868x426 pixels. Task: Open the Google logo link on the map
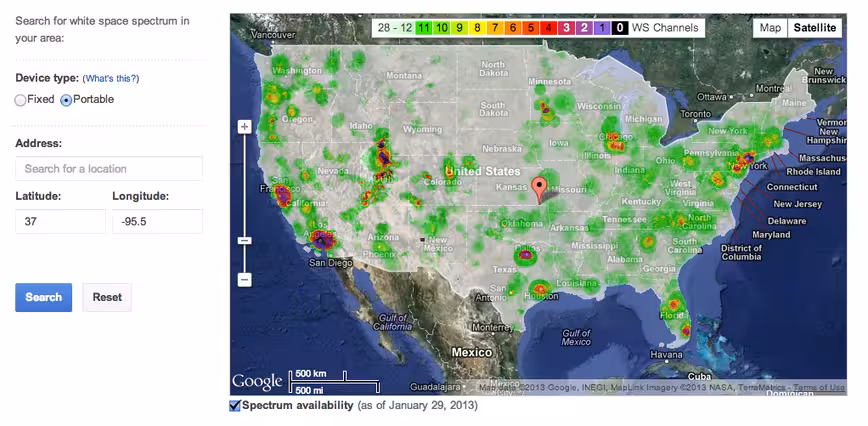coord(257,382)
